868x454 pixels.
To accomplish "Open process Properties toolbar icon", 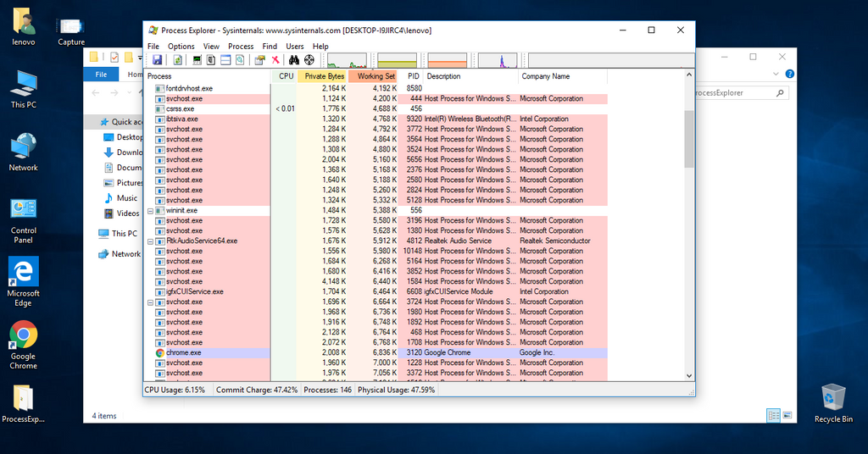I will [259, 60].
